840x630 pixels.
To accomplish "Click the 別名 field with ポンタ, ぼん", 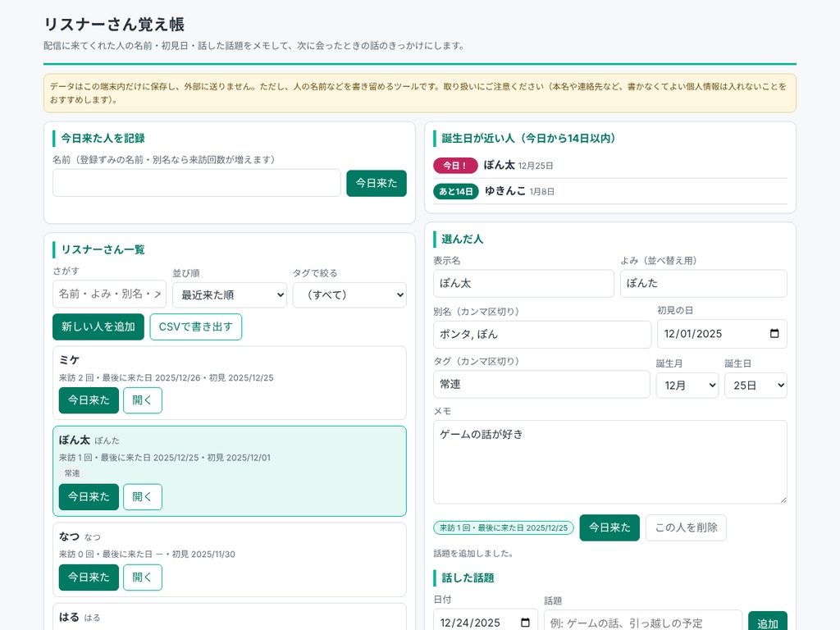I will 542,335.
